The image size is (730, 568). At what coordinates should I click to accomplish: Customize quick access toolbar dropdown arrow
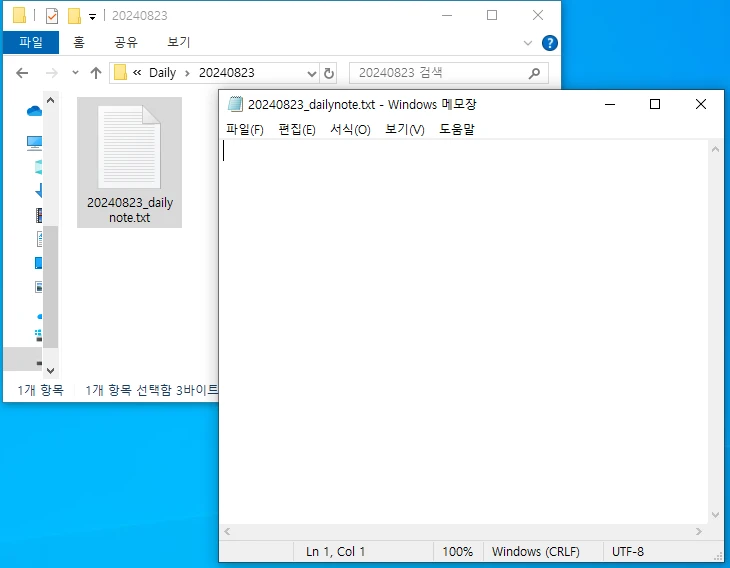pyautogui.click(x=93, y=17)
